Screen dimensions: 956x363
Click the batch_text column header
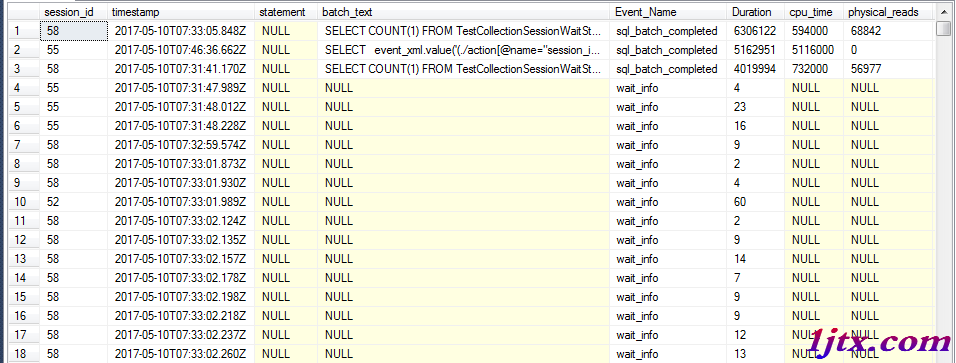463,12
